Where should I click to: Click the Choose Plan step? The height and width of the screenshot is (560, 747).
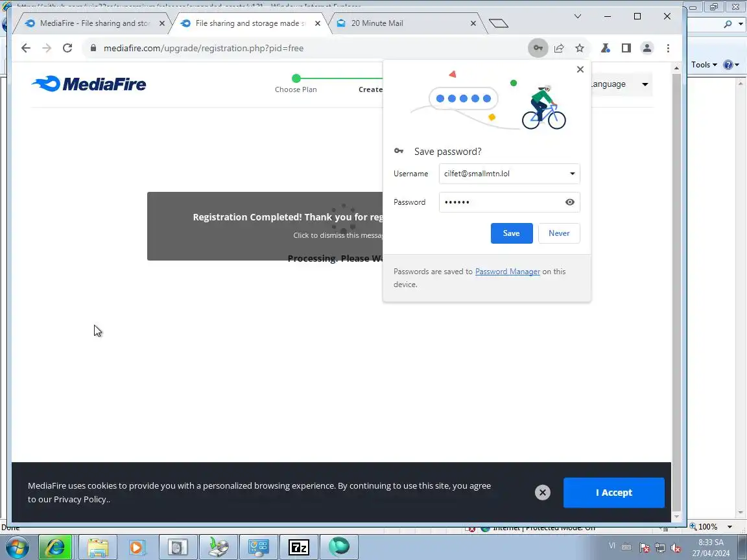click(296, 84)
